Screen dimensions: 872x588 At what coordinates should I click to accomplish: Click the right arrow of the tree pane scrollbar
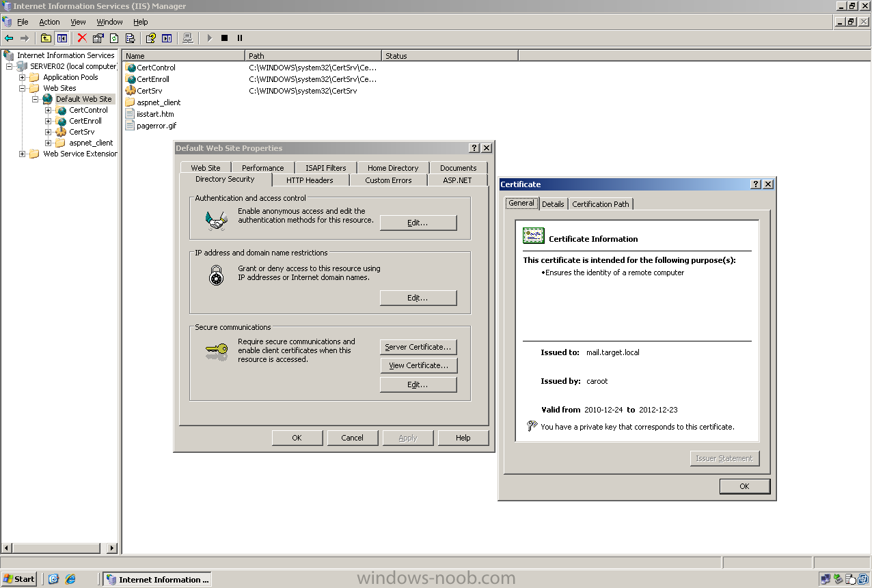(x=112, y=548)
